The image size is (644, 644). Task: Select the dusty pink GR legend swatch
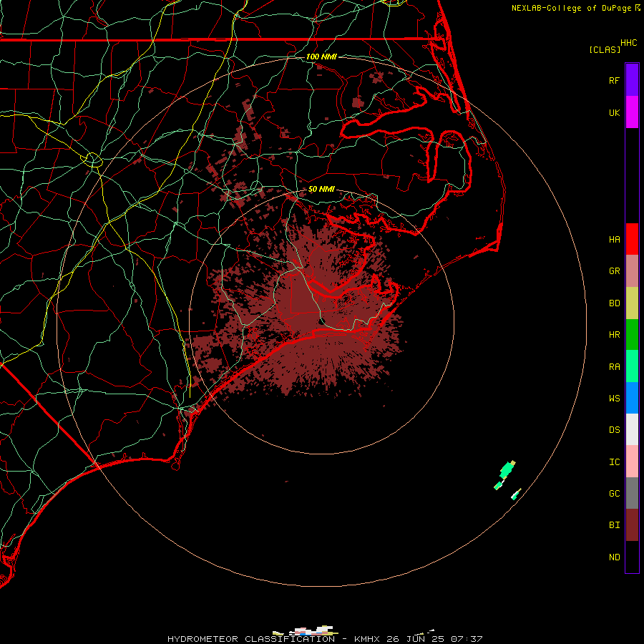click(632, 271)
